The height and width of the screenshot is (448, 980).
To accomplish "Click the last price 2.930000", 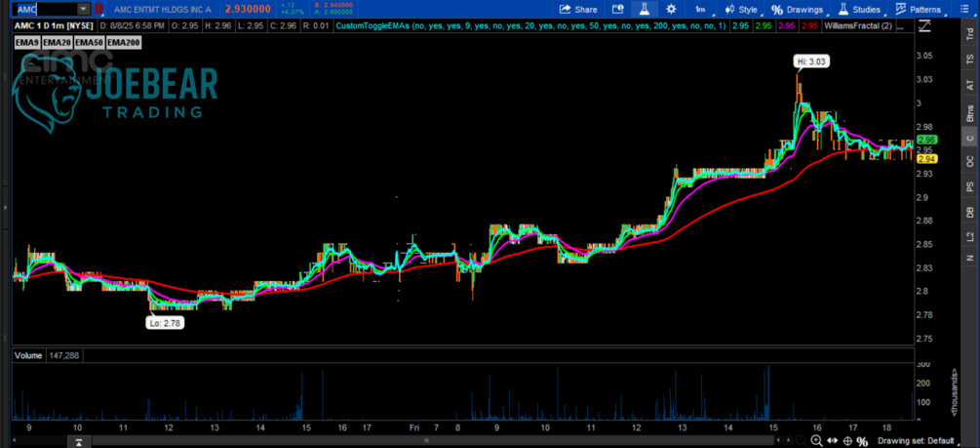I will (249, 10).
